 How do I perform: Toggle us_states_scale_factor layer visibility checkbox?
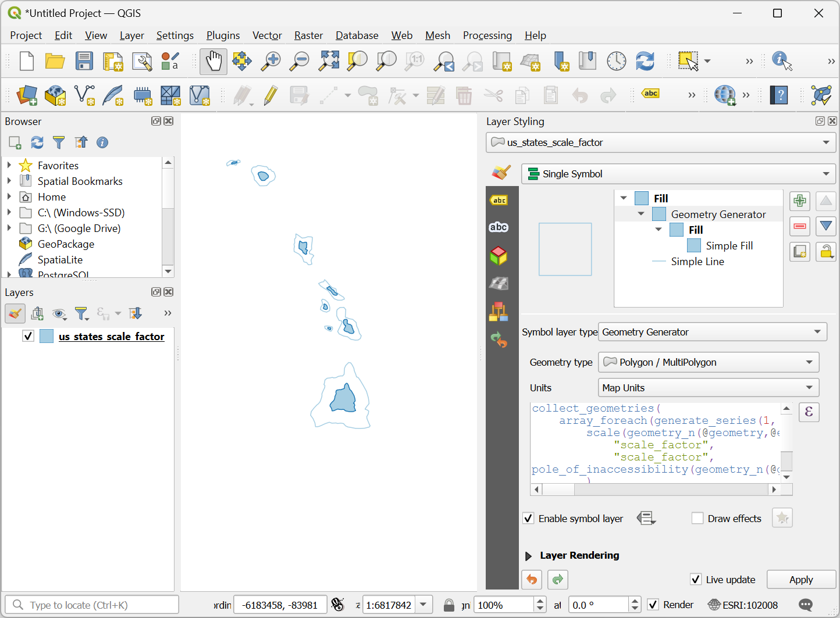click(28, 336)
